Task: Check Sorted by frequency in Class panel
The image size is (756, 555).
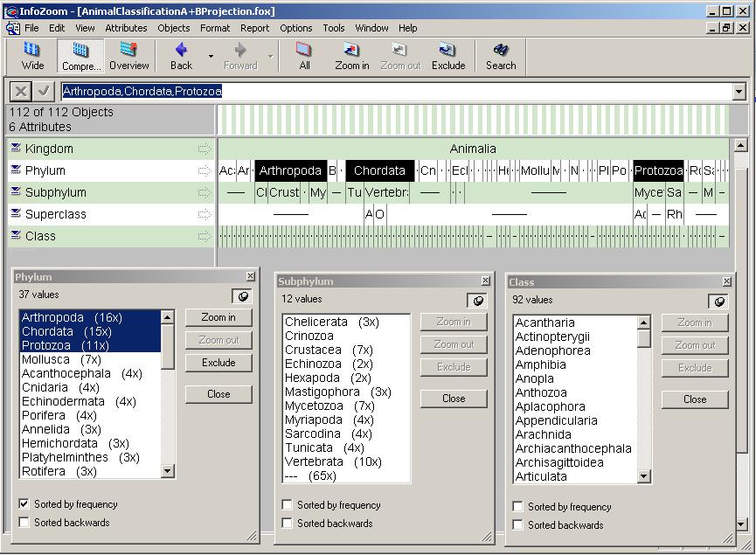Action: pos(518,507)
